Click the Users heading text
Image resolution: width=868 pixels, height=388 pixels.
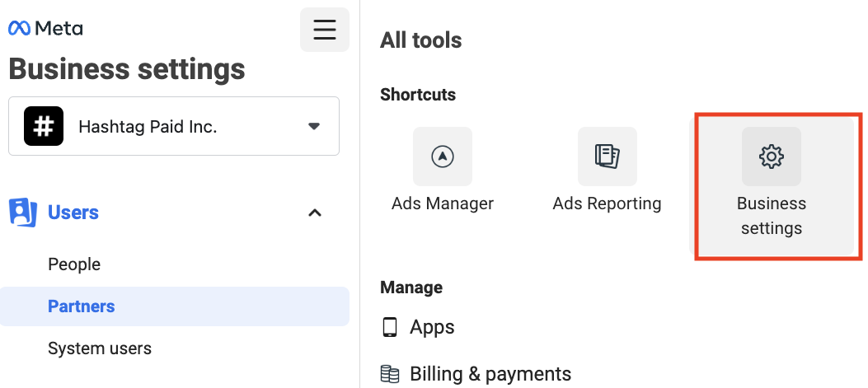coord(73,213)
